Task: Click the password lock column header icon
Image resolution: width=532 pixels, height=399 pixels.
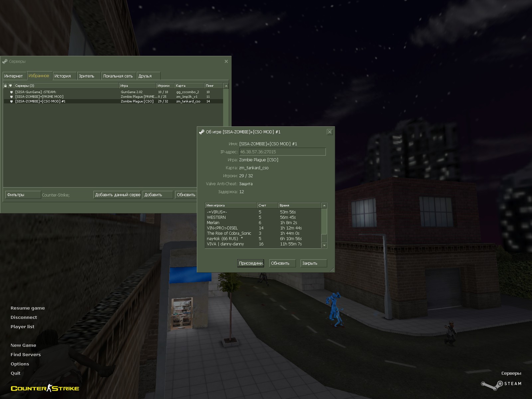Action: point(5,86)
